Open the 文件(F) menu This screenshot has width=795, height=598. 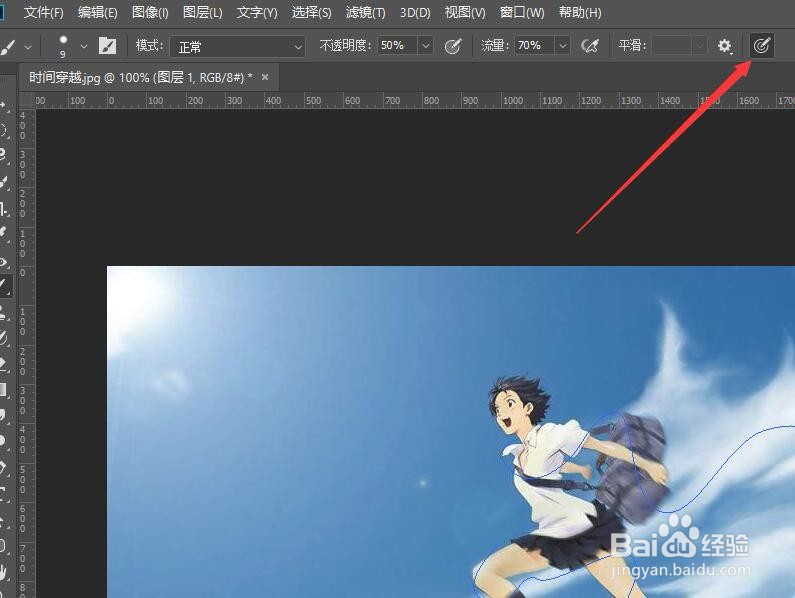pyautogui.click(x=43, y=12)
